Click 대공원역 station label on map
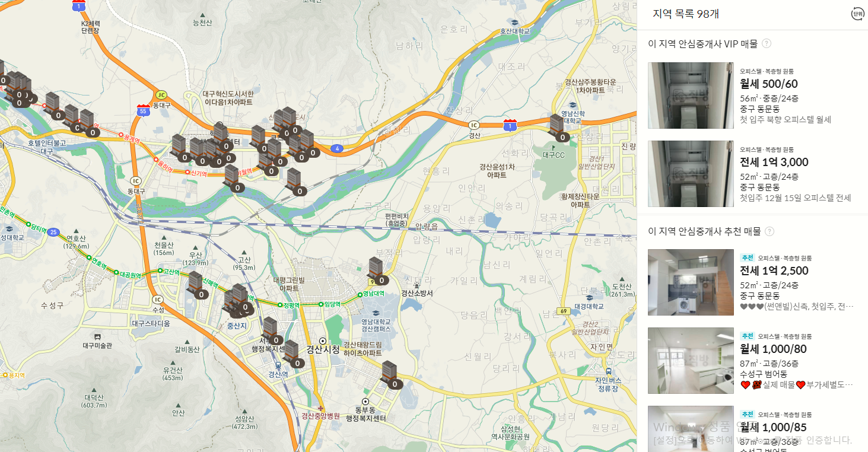 [131, 275]
